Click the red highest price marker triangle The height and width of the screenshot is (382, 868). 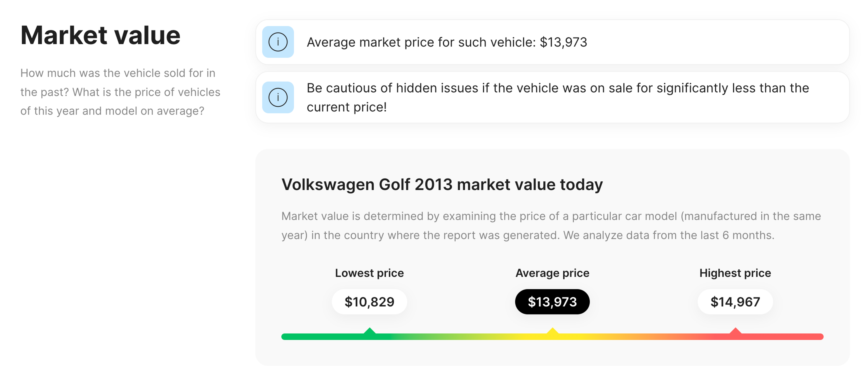tap(735, 331)
